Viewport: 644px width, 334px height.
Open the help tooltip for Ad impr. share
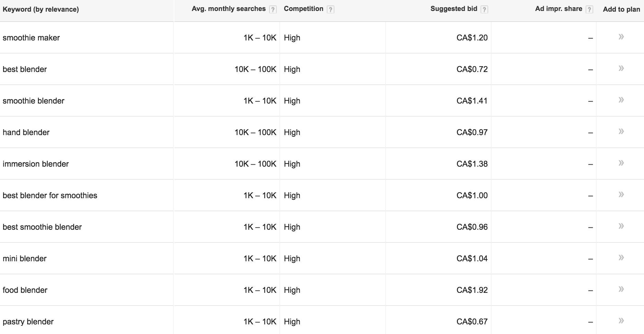[x=590, y=9]
